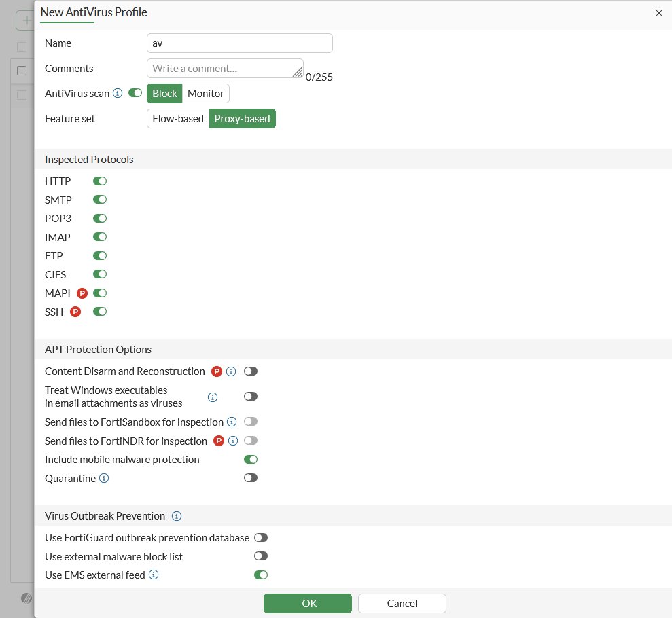Disable HTTP protocol inspection
The image size is (672, 618).
[x=100, y=181]
